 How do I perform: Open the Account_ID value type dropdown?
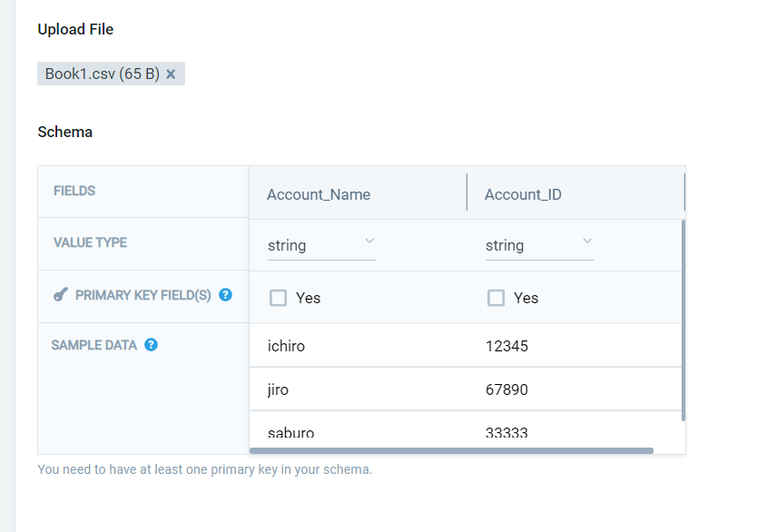[539, 245]
